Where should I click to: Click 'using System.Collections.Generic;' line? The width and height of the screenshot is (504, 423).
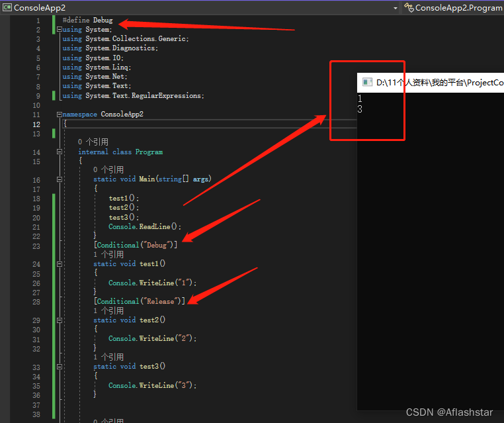126,38
